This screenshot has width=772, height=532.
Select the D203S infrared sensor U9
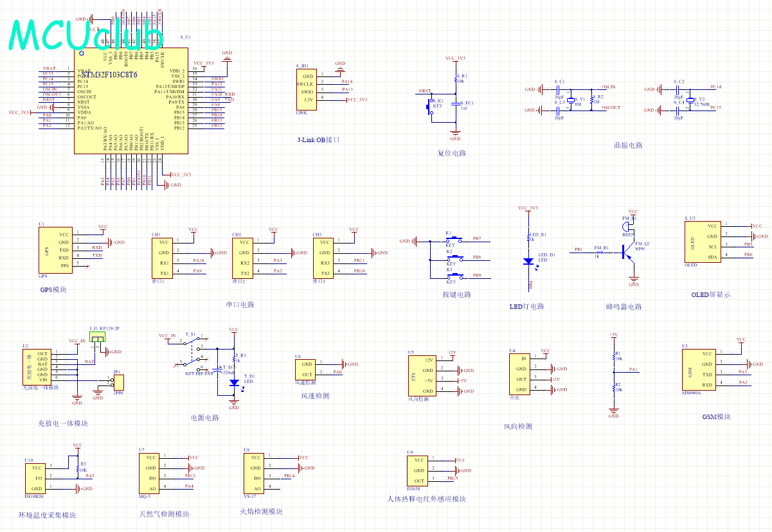click(x=419, y=470)
